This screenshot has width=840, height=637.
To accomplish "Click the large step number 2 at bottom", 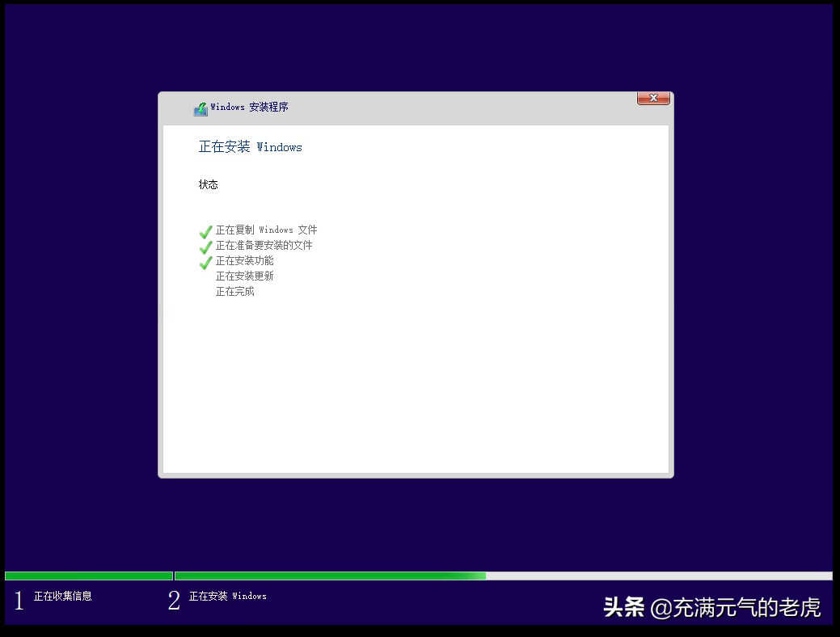I will pyautogui.click(x=174, y=601).
